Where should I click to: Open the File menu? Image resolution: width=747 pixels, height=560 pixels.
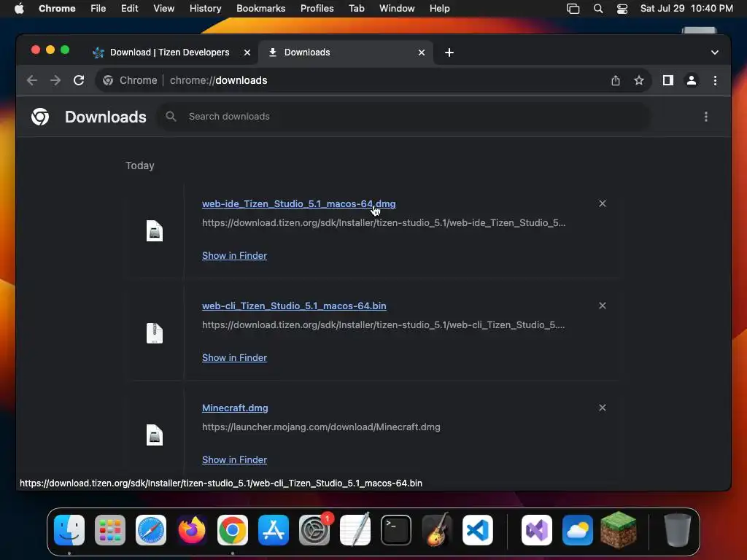98,9
